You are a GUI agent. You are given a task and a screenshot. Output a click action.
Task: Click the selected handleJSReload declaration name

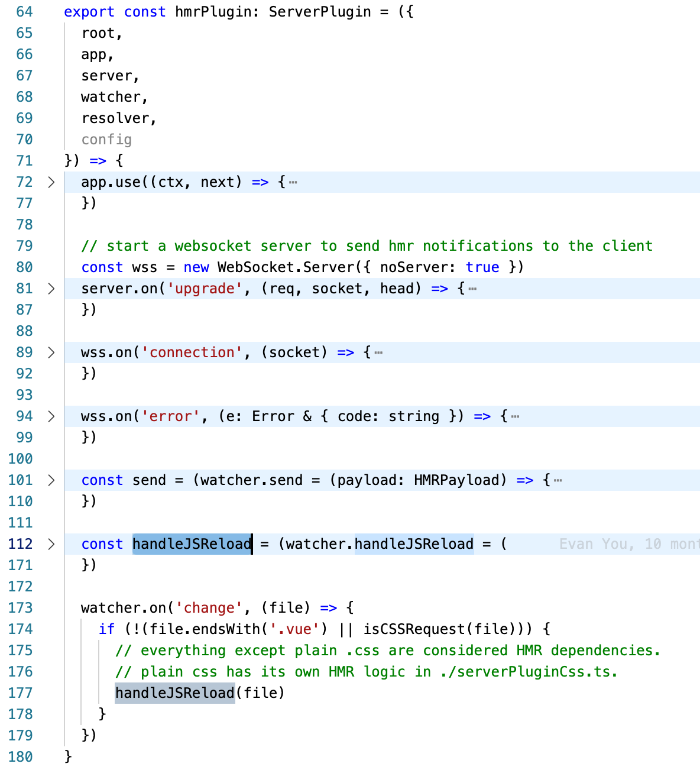pos(192,544)
